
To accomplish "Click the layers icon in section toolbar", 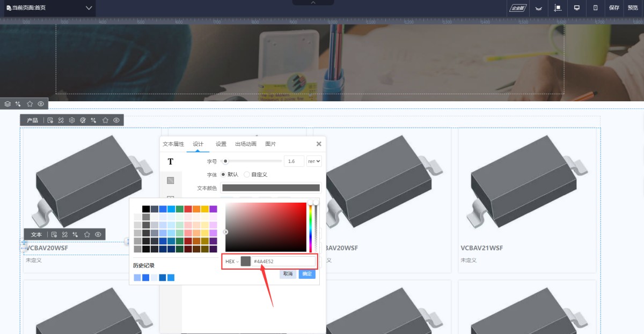I will click(x=8, y=104).
